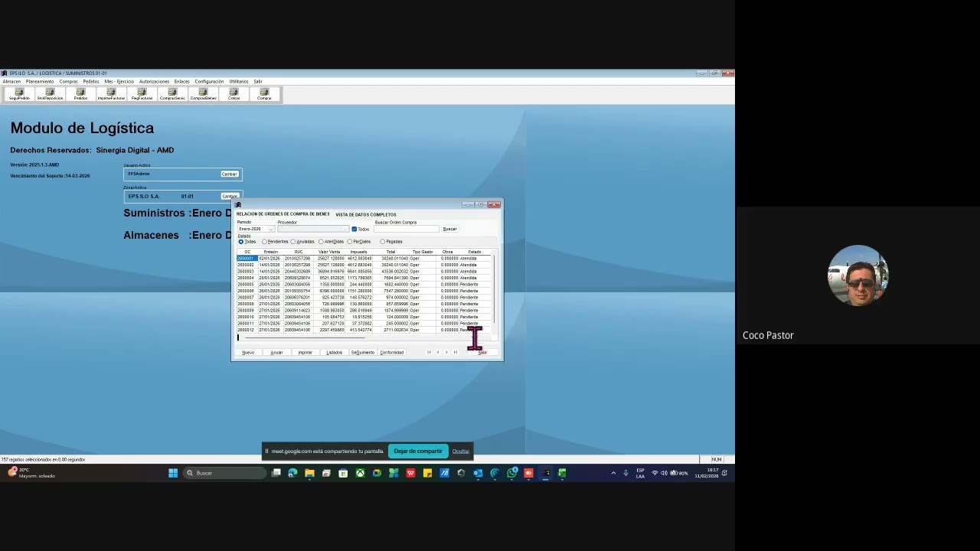
Task: Open the Cotizar toolbar icon
Action: [234, 94]
